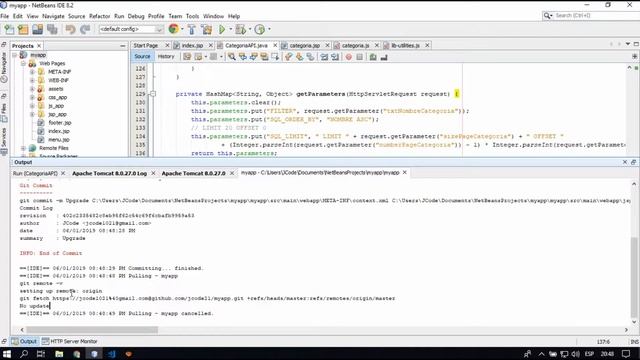Viewport: 640px width, 360px height.
Task: Click the Search input field
Action: (596, 16)
